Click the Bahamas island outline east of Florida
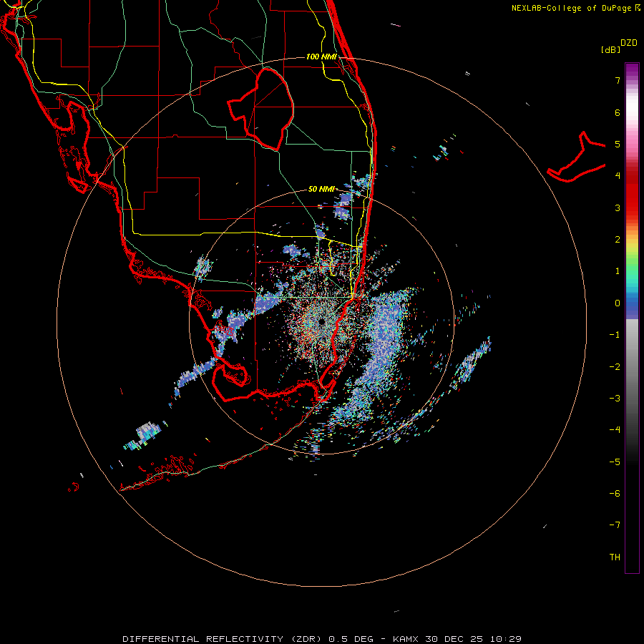 point(577,157)
